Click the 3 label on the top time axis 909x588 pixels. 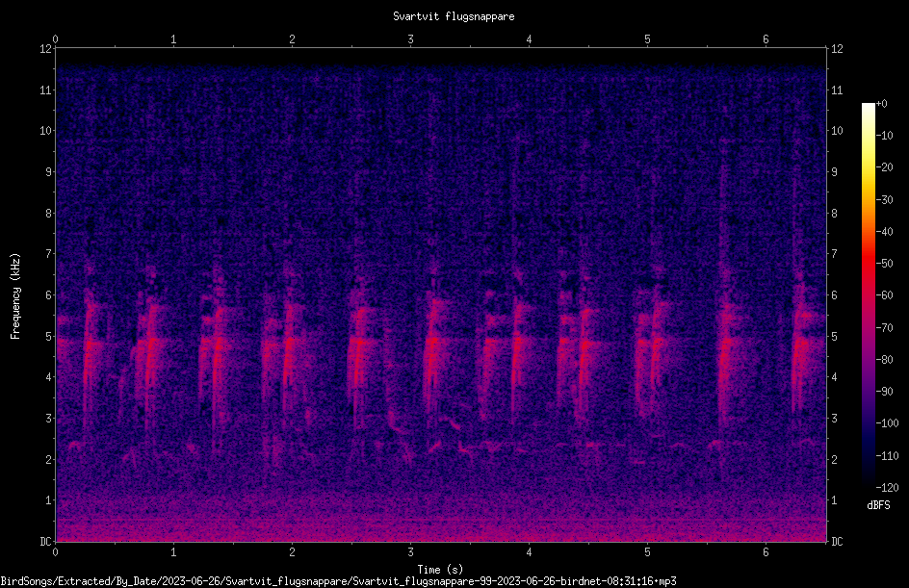pos(410,39)
